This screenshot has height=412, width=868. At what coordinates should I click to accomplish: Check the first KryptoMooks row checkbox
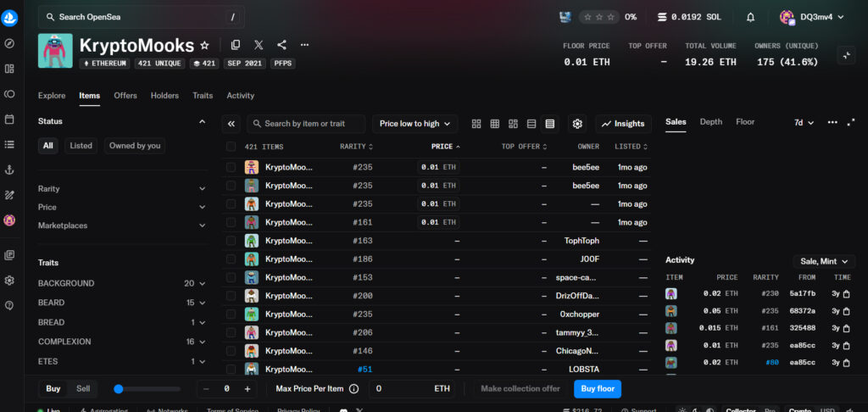click(231, 167)
